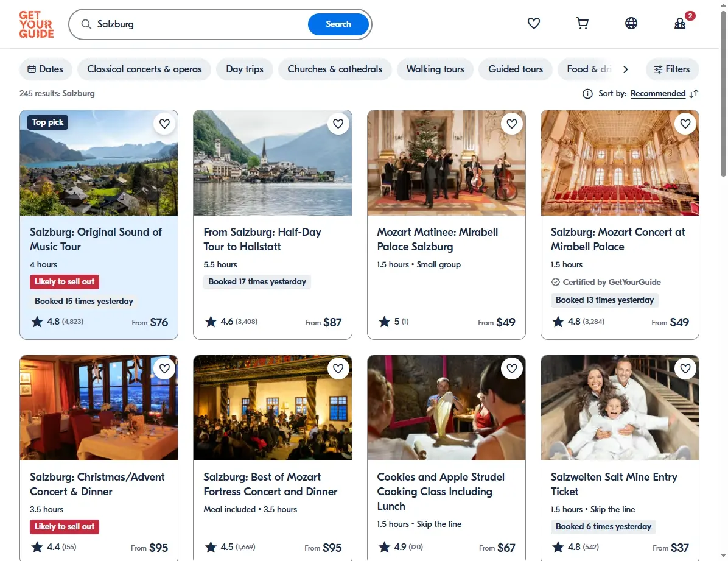
Task: Filter by Guided tours
Action: pos(516,69)
